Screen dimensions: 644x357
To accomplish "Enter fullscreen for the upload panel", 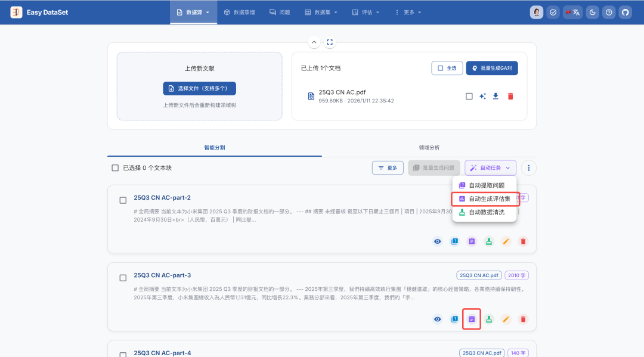I will coord(330,42).
